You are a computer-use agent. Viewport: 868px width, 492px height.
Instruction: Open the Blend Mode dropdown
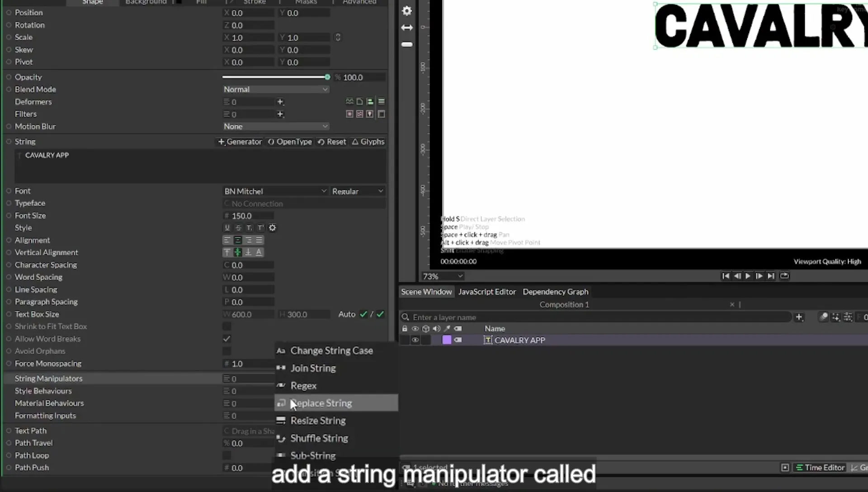[x=276, y=90]
